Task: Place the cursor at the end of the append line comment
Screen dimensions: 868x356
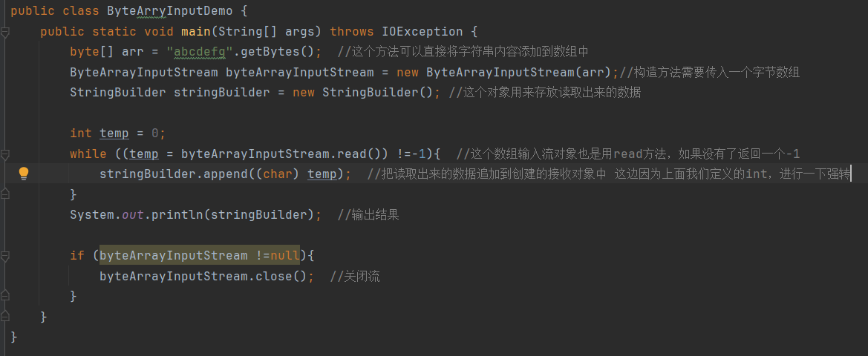Action: [849, 174]
